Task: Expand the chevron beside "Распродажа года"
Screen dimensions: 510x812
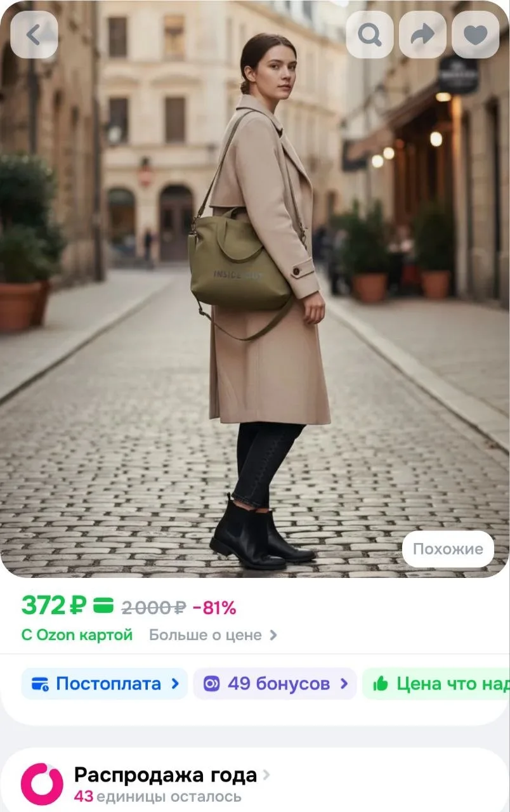Action: [266, 775]
